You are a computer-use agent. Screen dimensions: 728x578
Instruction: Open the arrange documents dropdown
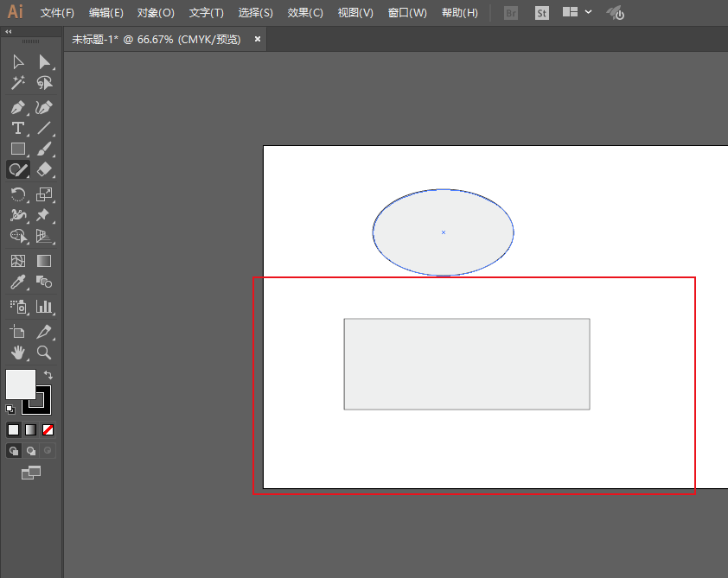[573, 12]
